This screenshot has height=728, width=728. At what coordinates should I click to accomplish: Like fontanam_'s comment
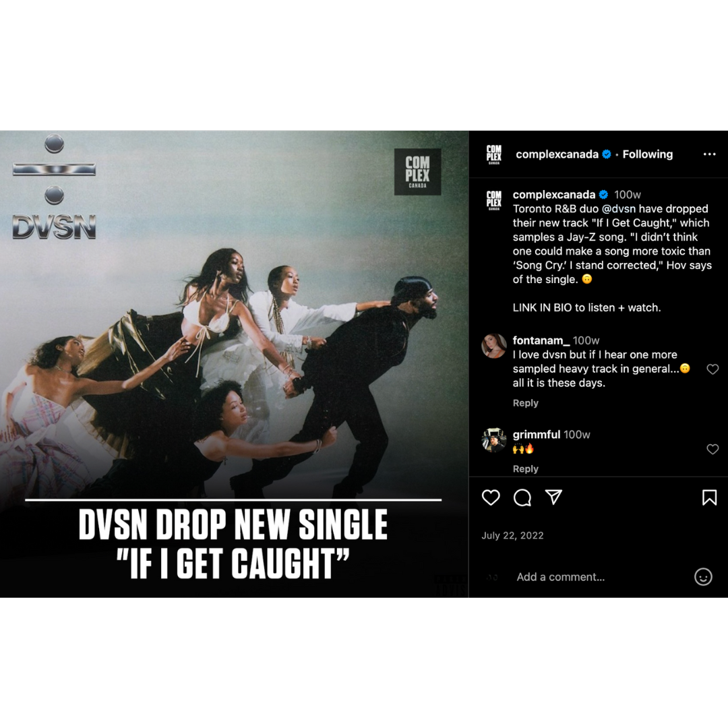tap(712, 369)
